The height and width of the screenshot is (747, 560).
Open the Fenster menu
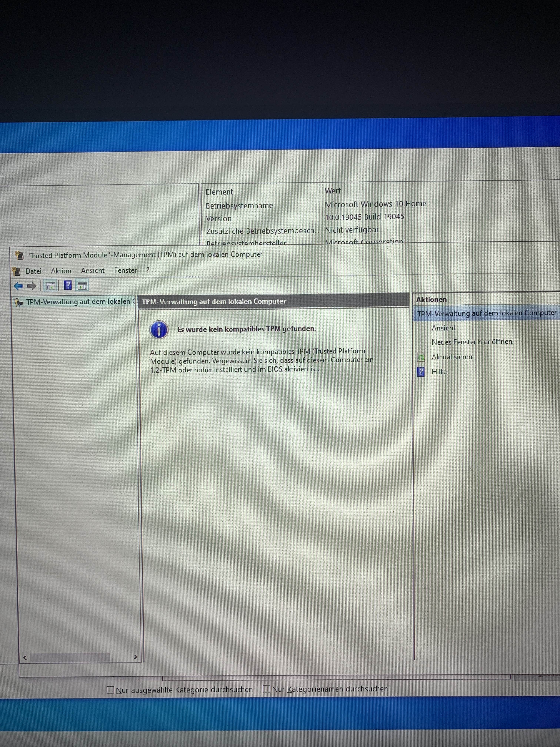point(125,270)
